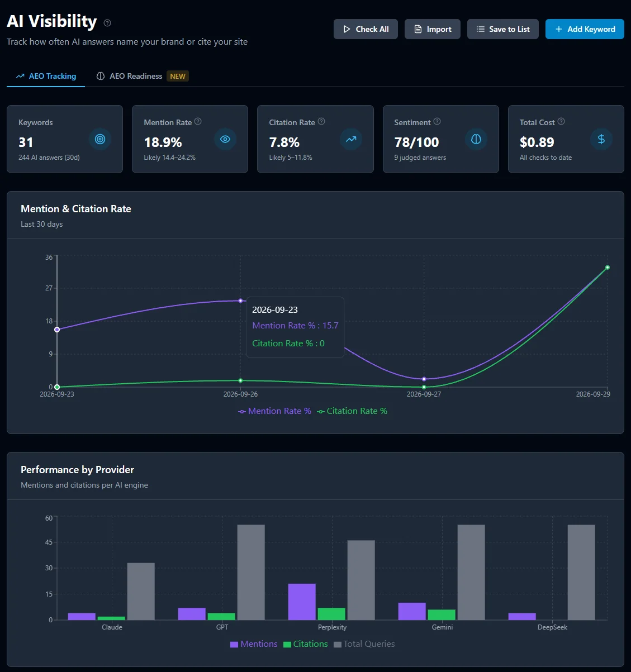The height and width of the screenshot is (672, 631).
Task: Click the help icon beside AI Visibility title
Action: 107,23
